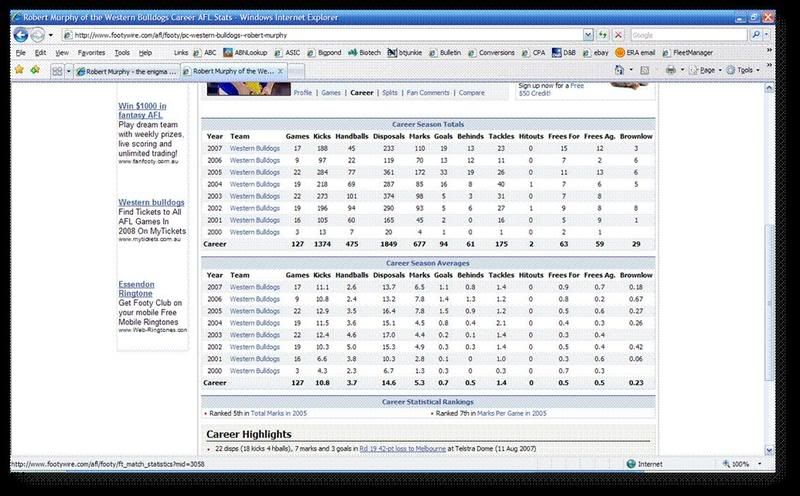Click the Print icon in command bar
This screenshot has height=496, width=800.
click(x=671, y=70)
